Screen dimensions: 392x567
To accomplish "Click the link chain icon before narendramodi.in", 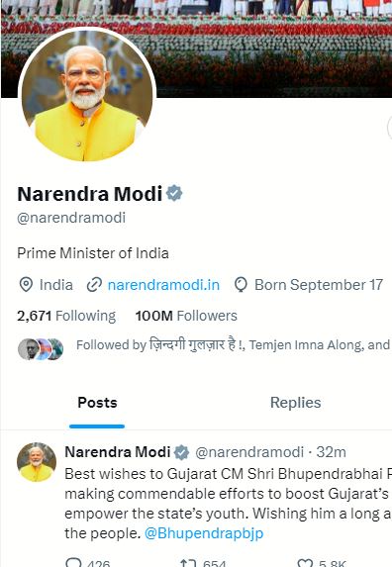I will [94, 285].
